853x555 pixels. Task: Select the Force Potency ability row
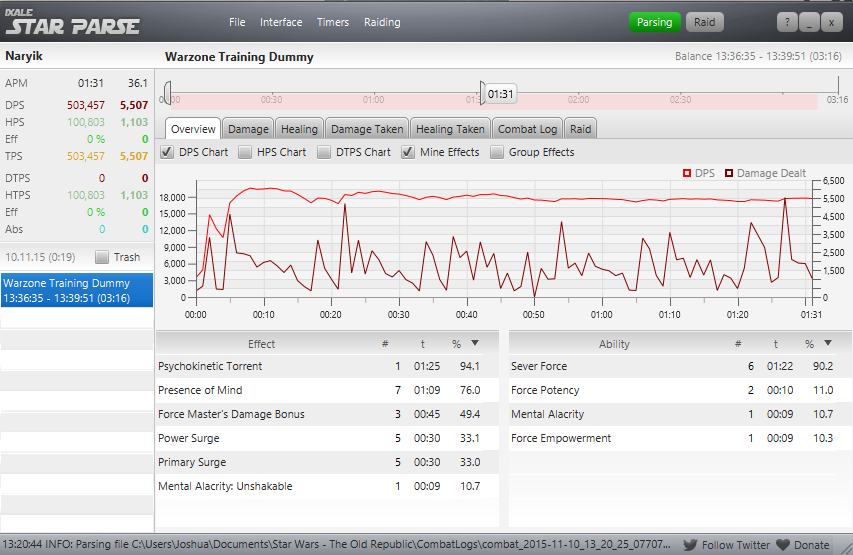point(681,390)
